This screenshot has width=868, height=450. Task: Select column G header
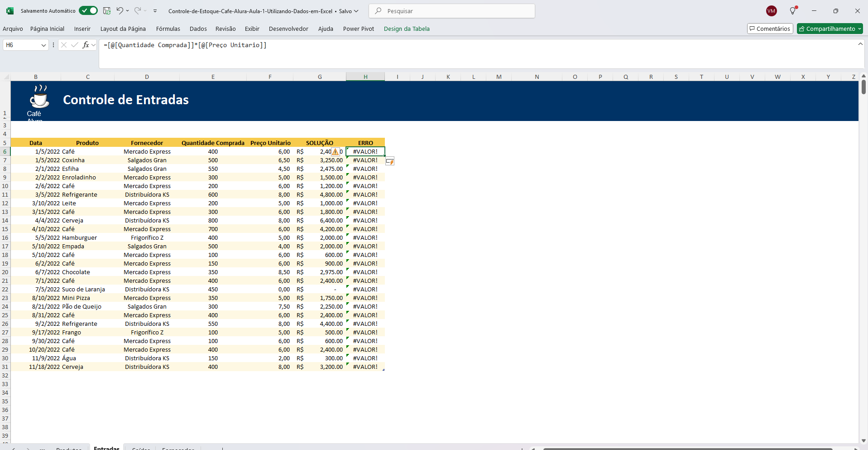coord(320,77)
